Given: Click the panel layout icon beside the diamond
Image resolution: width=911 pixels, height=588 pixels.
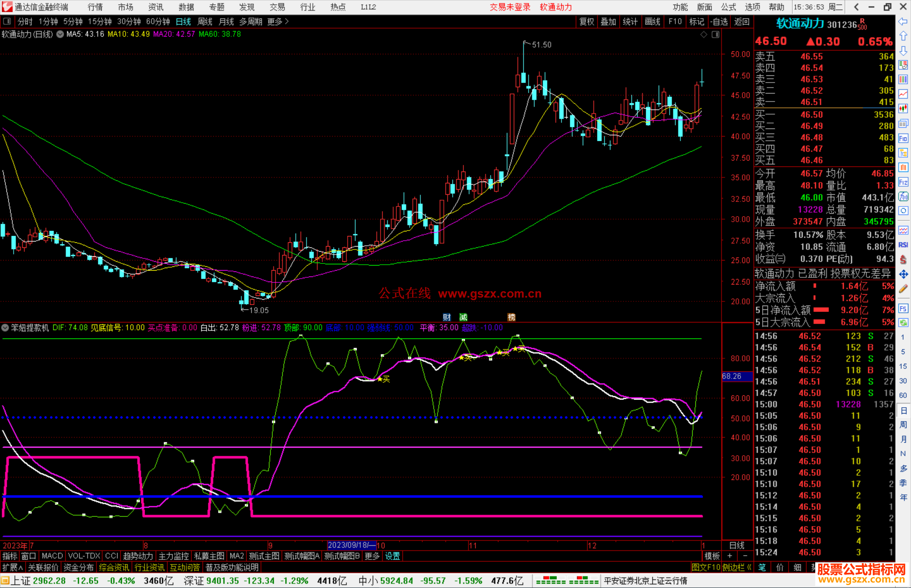Looking at the screenshot, I should click(x=715, y=35).
